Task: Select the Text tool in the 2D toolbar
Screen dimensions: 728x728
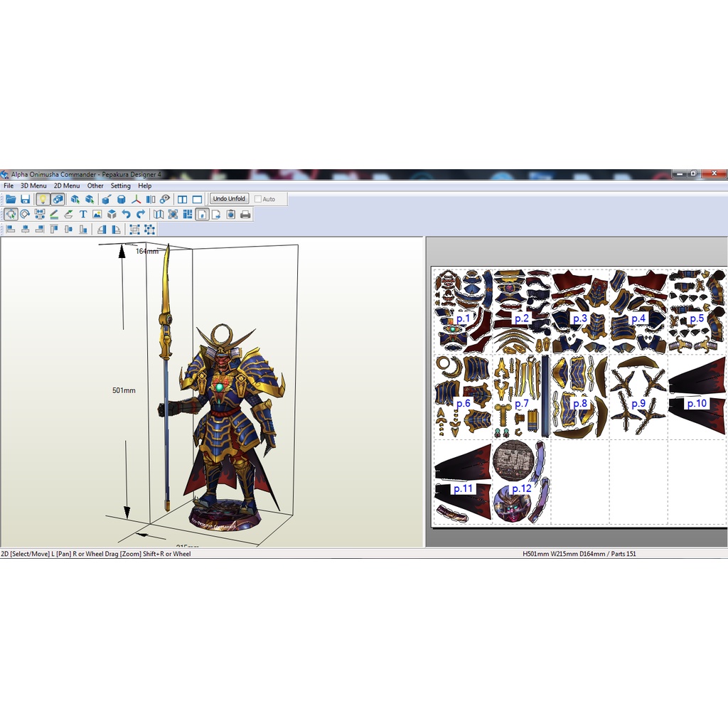Action: click(x=83, y=214)
